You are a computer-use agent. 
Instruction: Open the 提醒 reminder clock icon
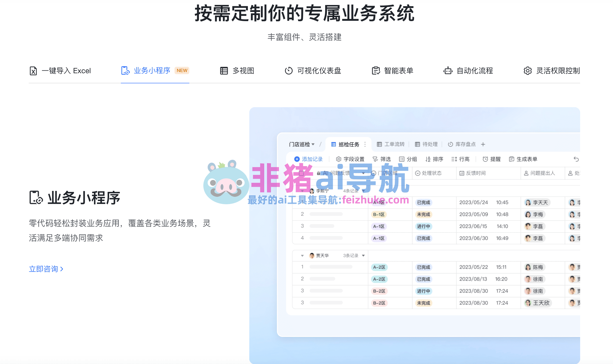(x=485, y=159)
